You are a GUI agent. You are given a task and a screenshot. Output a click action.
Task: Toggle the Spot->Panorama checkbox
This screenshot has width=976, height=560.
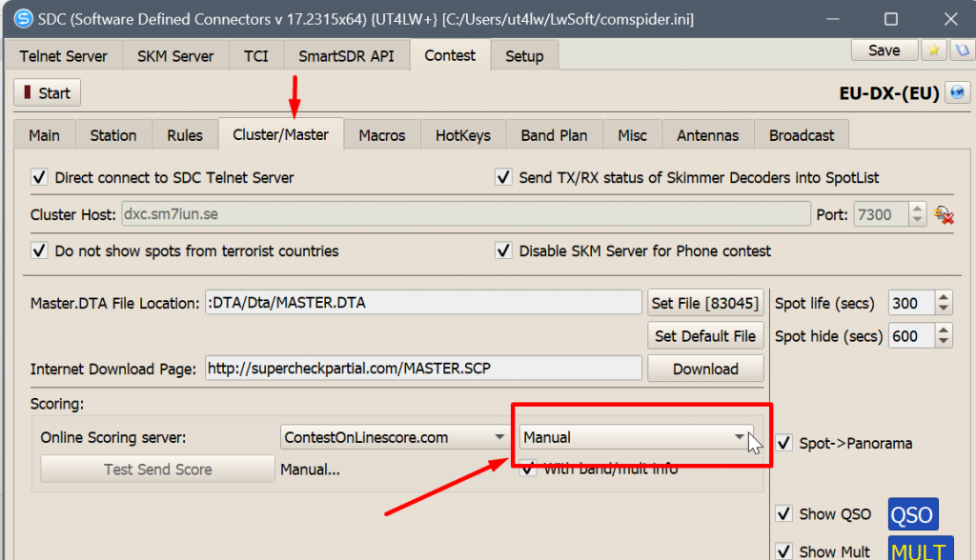[x=783, y=443]
